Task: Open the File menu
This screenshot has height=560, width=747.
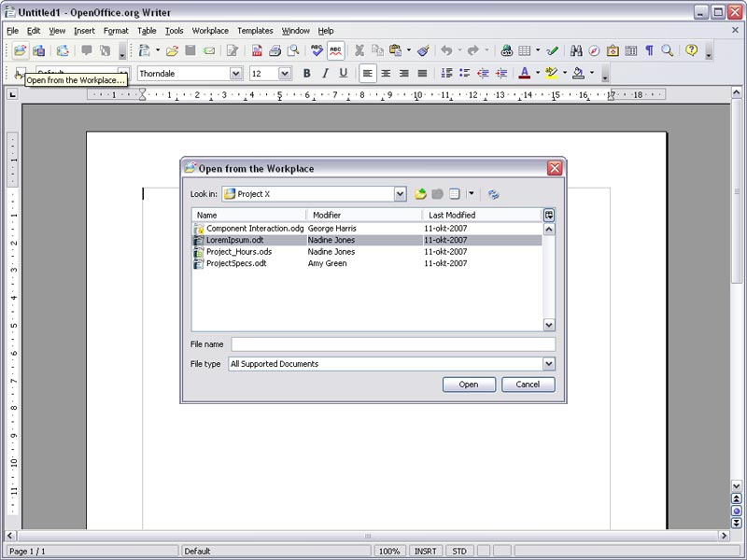Action: pos(12,31)
